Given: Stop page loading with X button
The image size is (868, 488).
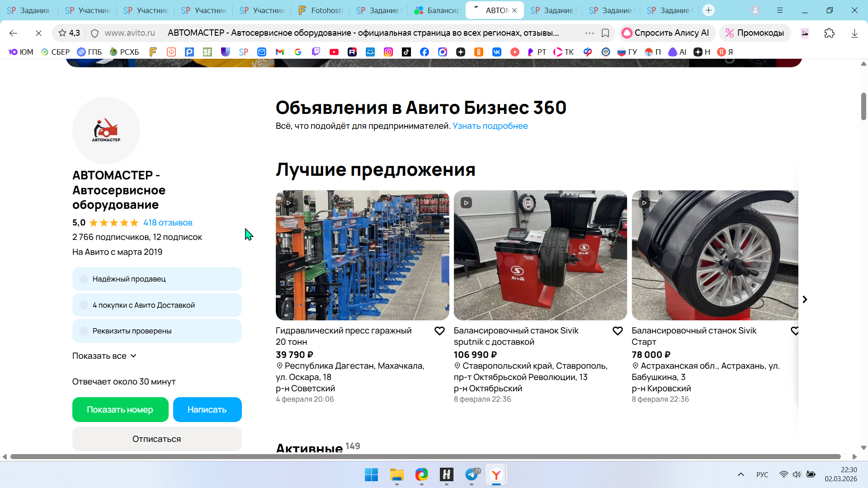Looking at the screenshot, I should click(x=38, y=33).
